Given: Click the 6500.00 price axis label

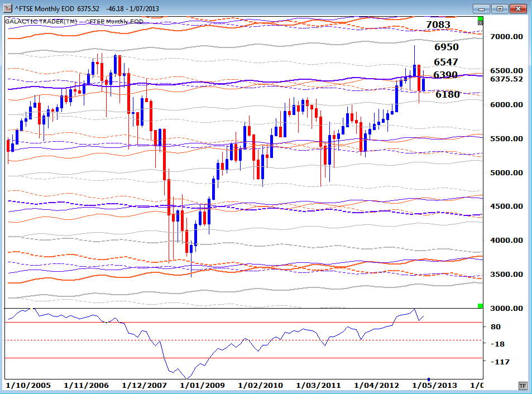Looking at the screenshot, I should [506, 70].
